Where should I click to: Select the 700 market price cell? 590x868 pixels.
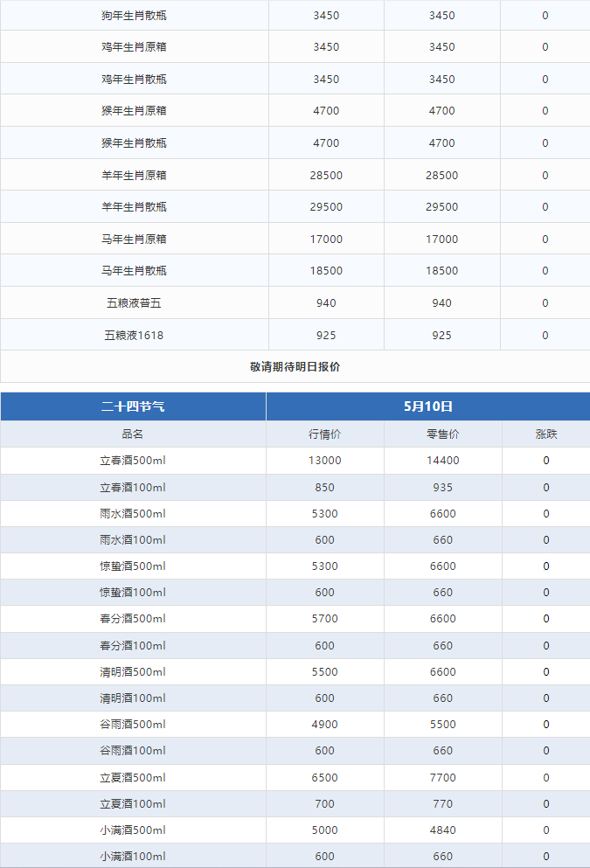325,804
